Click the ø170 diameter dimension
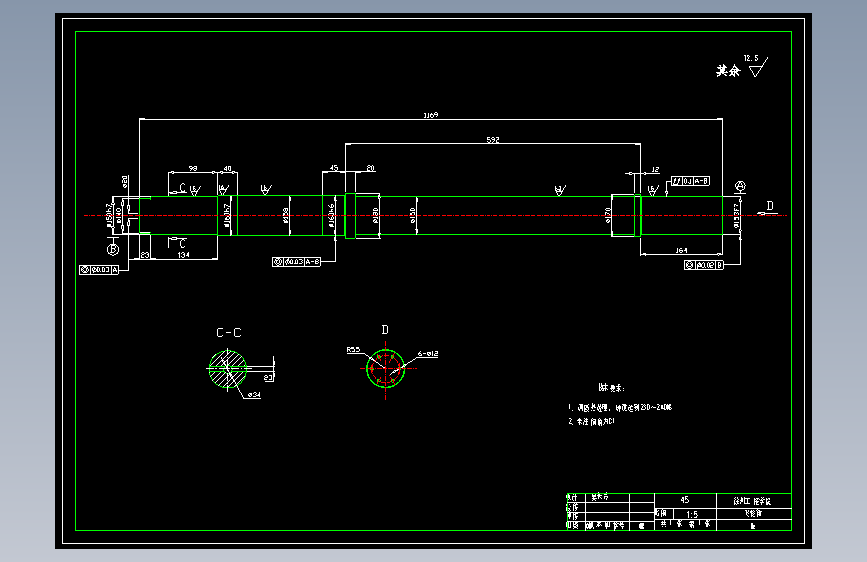Viewport: 867px width, 562px height. tap(608, 215)
